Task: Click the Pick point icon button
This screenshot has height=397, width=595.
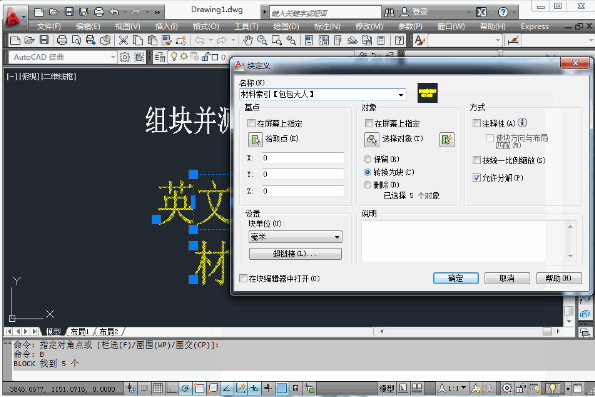Action: click(255, 139)
